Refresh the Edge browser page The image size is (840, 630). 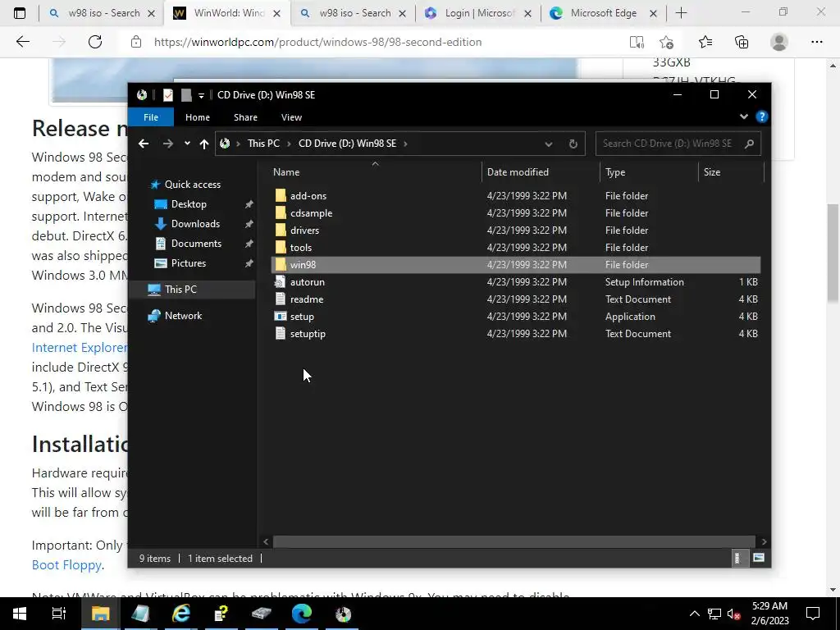coord(95,42)
